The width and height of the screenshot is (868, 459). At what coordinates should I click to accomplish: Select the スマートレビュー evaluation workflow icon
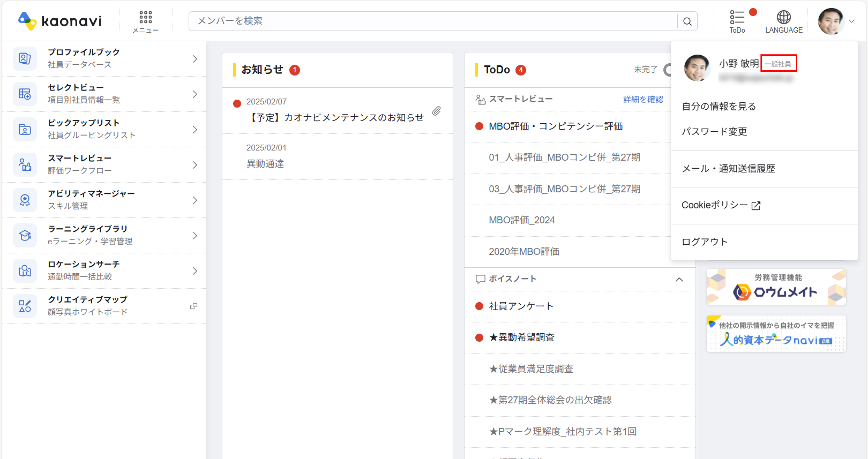point(25,165)
